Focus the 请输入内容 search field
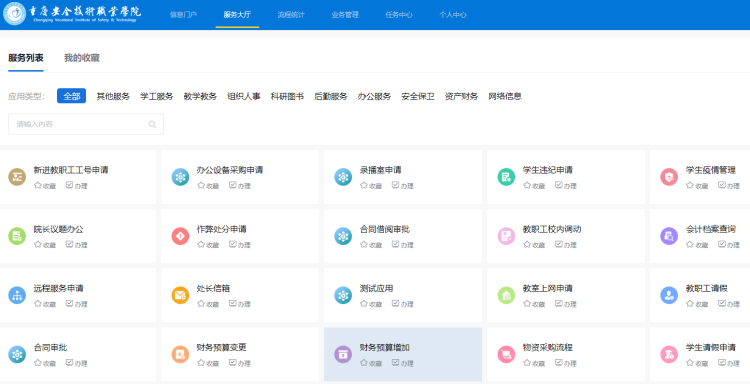The width and height of the screenshot is (750, 384). point(86,124)
